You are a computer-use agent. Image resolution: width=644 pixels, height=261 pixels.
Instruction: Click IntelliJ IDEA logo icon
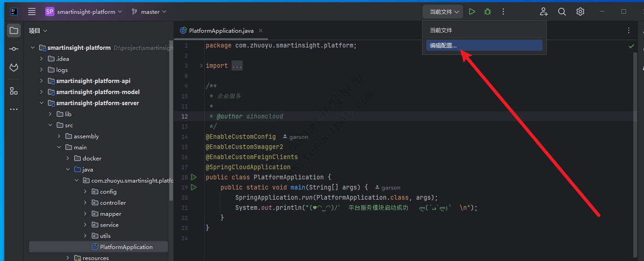pyautogui.click(x=14, y=12)
